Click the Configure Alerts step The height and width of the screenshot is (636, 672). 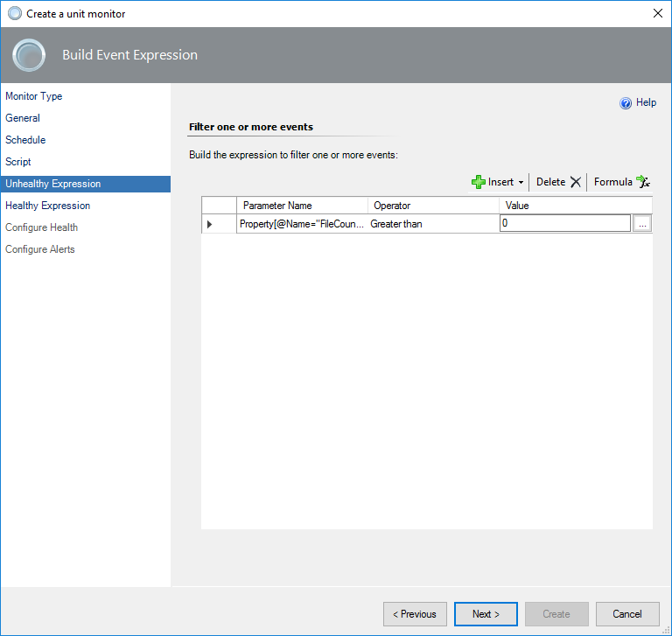40,249
